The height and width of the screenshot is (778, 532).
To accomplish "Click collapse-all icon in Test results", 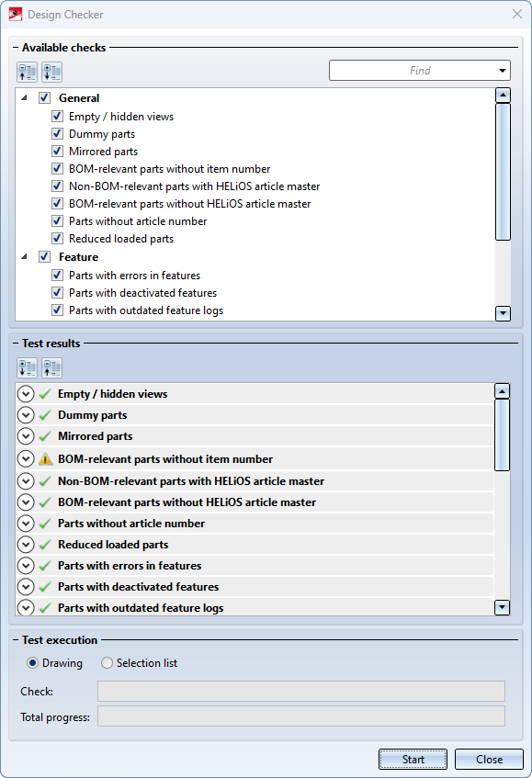I will tap(51, 368).
